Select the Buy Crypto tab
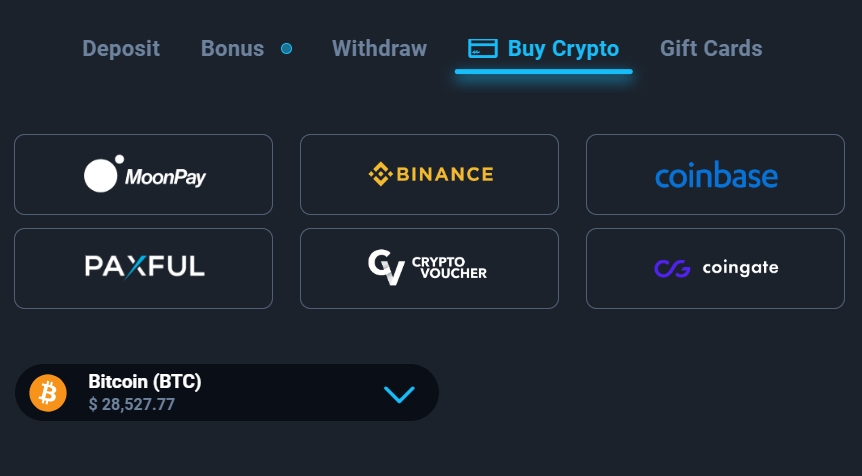Screen dimensions: 862x476 [x=563, y=48]
